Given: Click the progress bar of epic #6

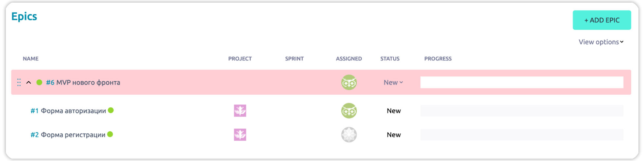Looking at the screenshot, I should pyautogui.click(x=522, y=82).
